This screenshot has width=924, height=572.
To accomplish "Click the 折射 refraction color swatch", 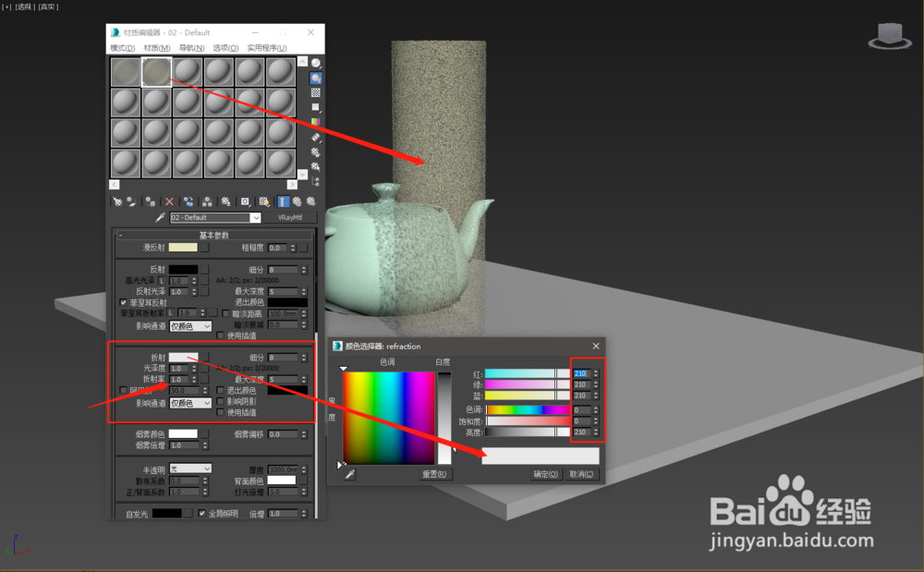I will (184, 358).
